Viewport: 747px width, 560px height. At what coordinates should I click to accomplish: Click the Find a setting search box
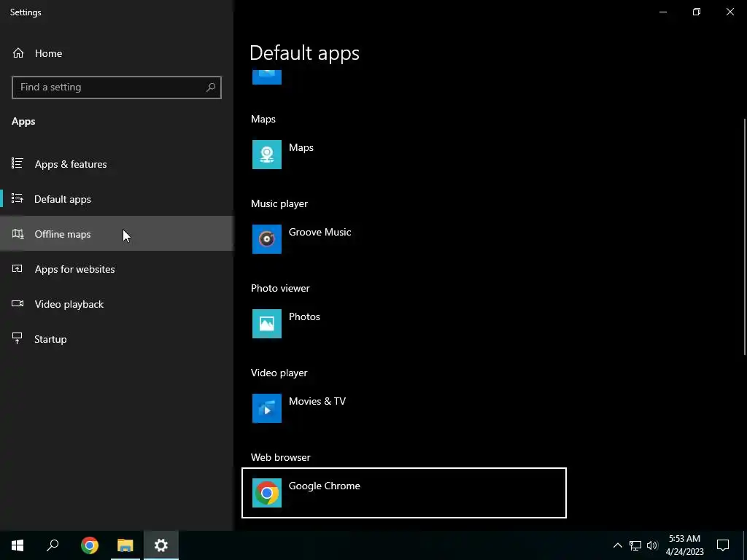click(117, 87)
